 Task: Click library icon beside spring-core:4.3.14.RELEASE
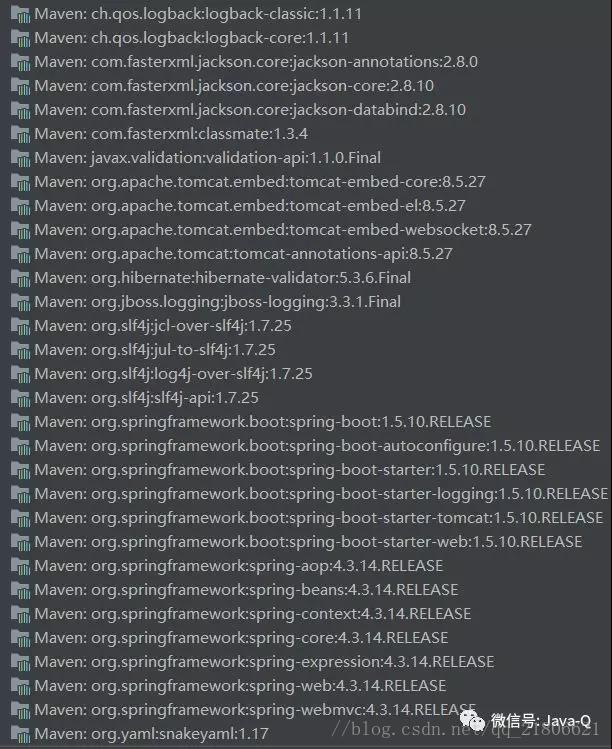pyautogui.click(x=21, y=638)
